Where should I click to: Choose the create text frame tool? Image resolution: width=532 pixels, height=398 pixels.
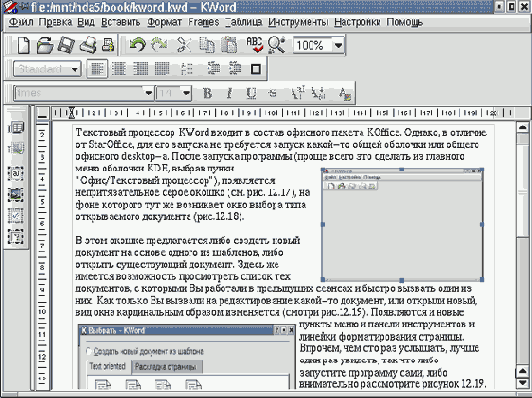(16, 173)
